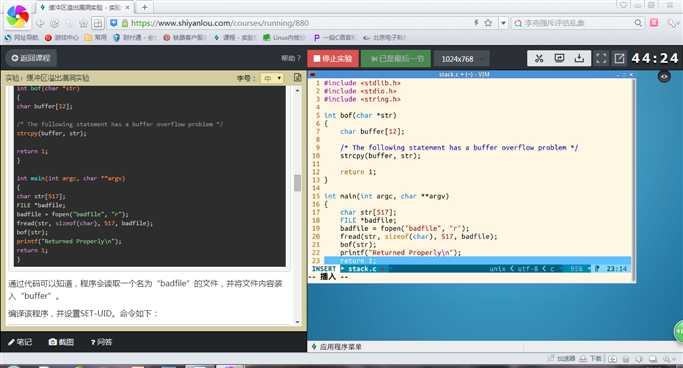Image resolution: width=683 pixels, height=368 pixels.
Task: Click the colorful browser logo icon
Action: 17,16
